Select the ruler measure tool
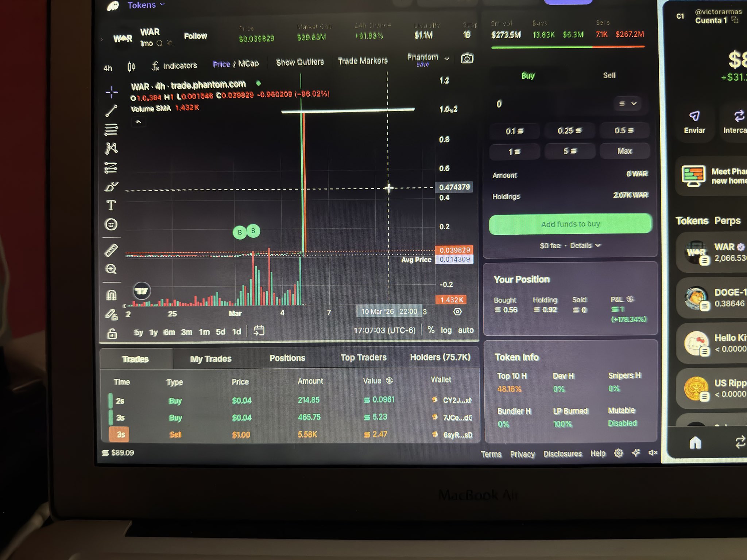This screenshot has width=747, height=560. [111, 250]
